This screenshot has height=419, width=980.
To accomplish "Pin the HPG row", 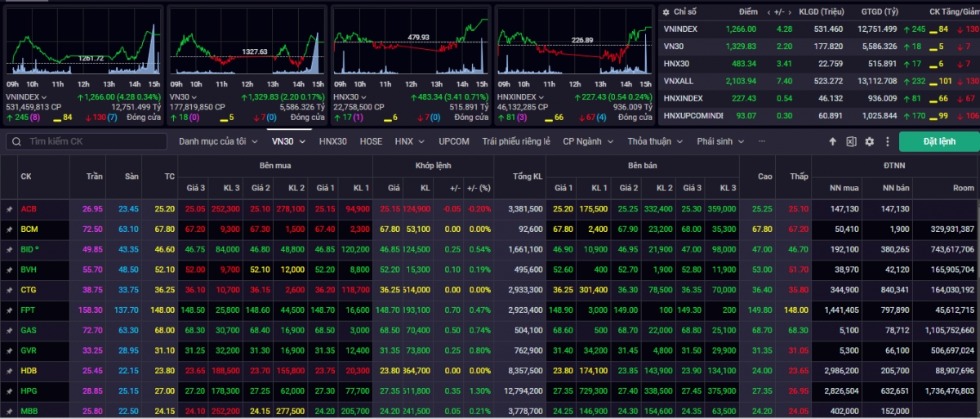I will coord(9,391).
